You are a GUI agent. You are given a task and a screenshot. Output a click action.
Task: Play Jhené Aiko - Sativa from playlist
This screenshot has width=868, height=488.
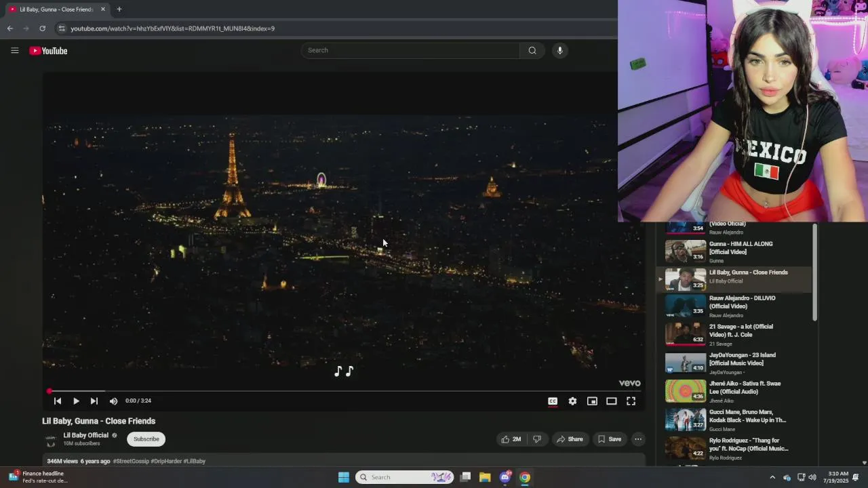pos(734,392)
